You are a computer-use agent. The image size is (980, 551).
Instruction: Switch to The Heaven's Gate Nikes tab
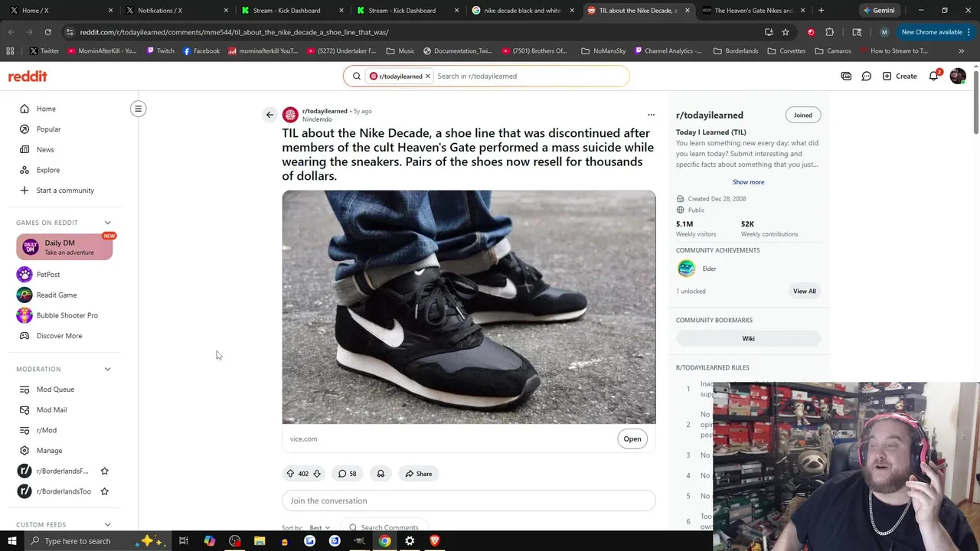[753, 11]
